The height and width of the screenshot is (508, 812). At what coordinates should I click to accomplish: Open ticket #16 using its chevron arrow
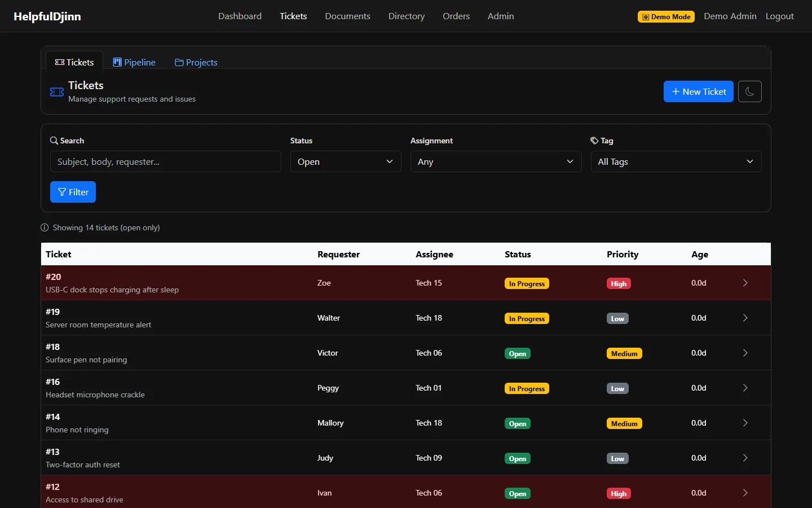745,388
